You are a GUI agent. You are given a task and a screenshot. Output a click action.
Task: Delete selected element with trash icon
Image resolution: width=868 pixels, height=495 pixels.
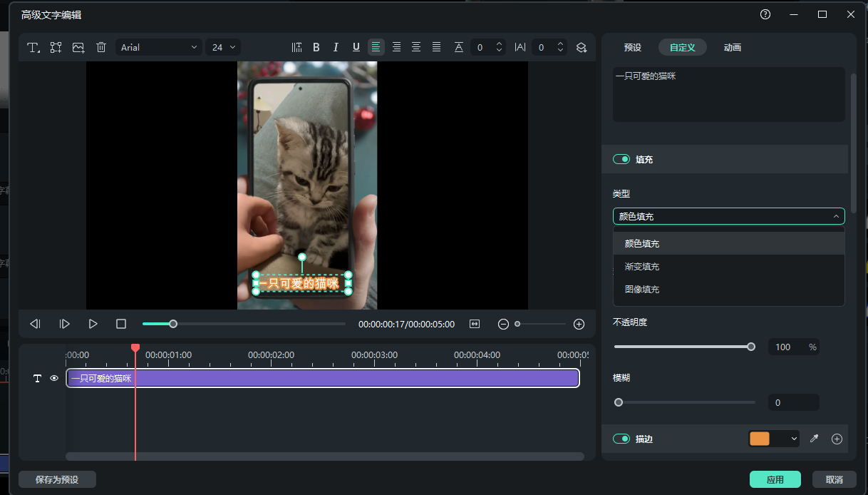click(x=101, y=47)
